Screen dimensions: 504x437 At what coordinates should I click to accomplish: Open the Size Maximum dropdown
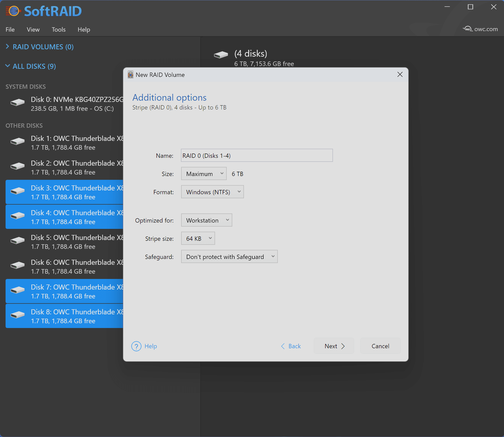click(x=204, y=174)
